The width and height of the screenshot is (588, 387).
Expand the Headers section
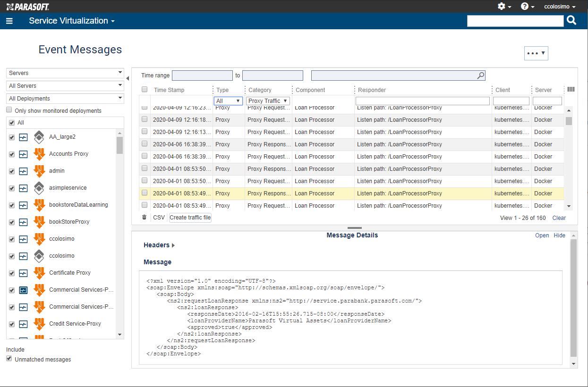[x=159, y=245]
